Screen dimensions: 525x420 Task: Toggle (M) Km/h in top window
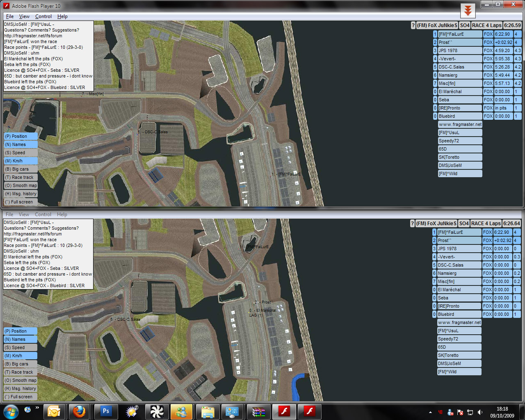click(21, 161)
